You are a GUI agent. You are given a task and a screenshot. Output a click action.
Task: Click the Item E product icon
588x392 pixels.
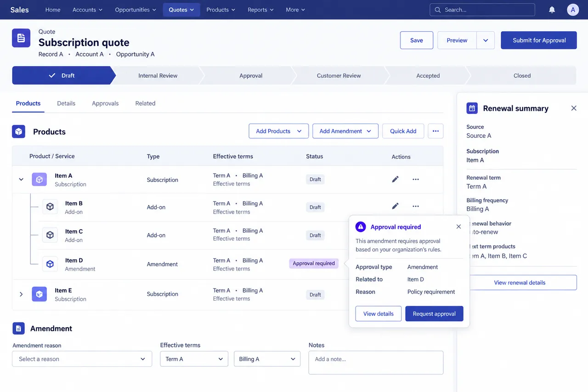(x=40, y=294)
